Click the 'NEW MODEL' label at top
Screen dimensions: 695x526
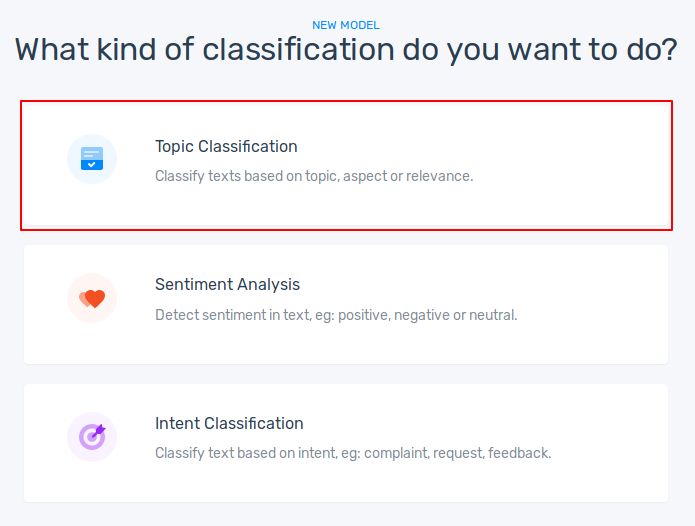(x=346, y=25)
